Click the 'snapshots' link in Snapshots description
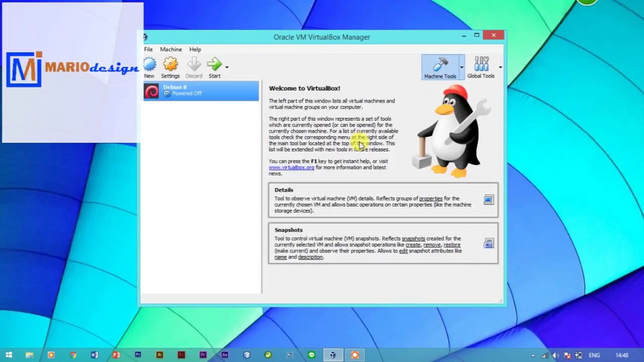This screenshot has width=644, height=362. (414, 239)
